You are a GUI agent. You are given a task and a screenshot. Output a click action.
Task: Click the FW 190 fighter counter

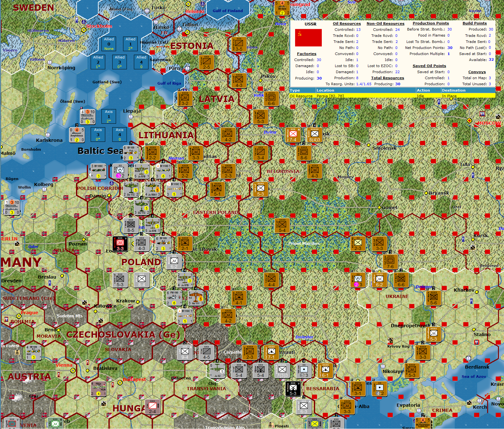[x=174, y=298]
